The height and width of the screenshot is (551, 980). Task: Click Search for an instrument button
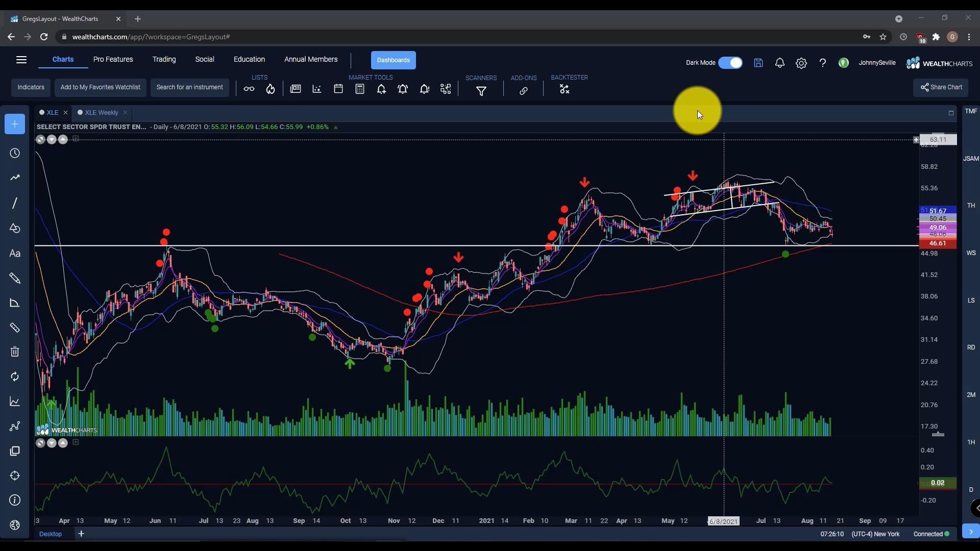[189, 87]
